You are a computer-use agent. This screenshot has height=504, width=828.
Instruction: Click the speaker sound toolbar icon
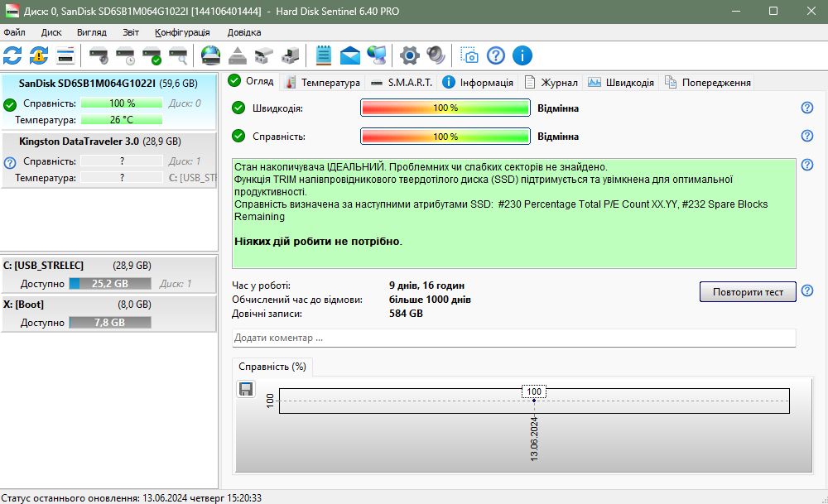(x=436, y=55)
